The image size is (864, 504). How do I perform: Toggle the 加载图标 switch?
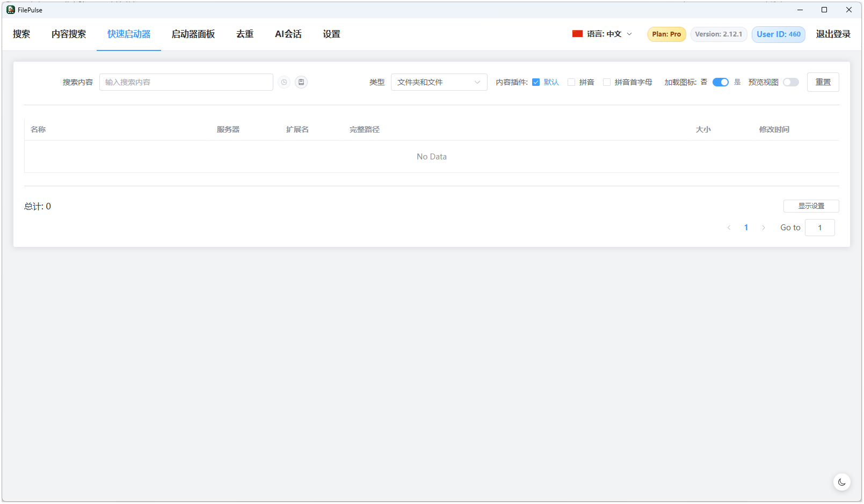pos(721,82)
